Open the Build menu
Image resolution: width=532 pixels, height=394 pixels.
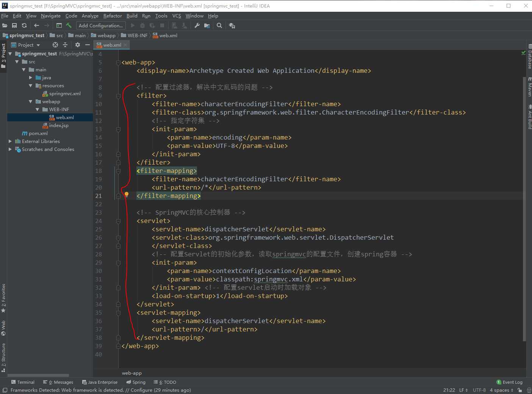tap(132, 16)
